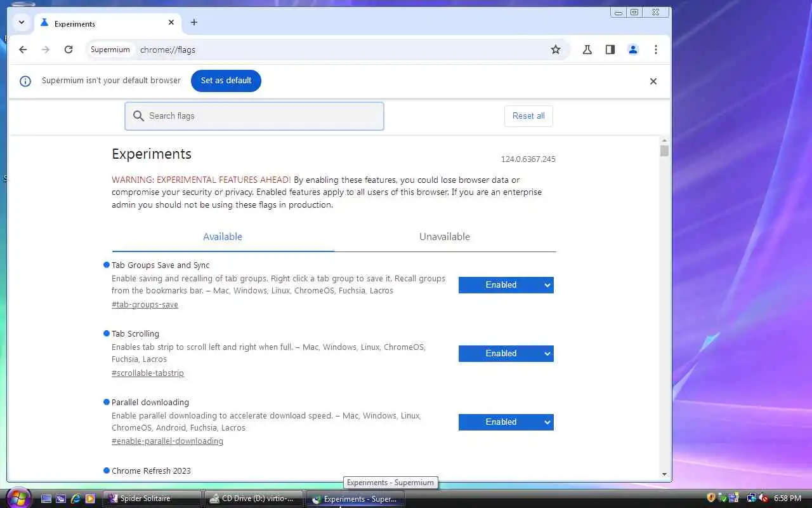
Task: Click the vertical scrollbar thumb
Action: click(664, 151)
